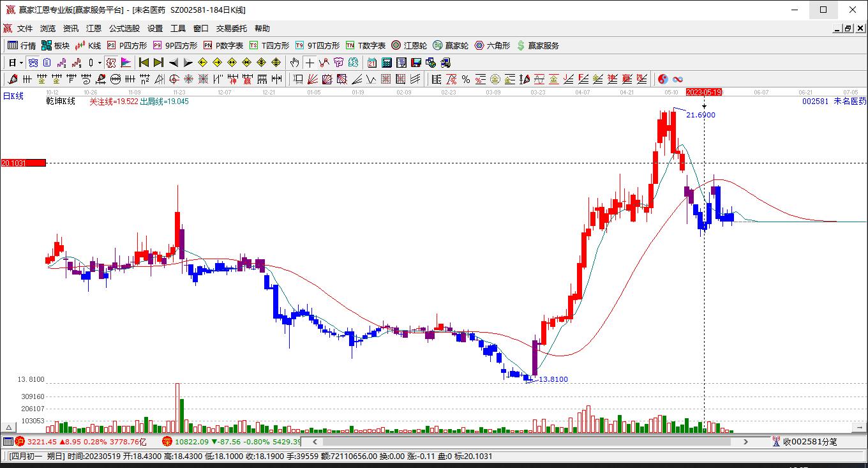Expand the 日 period dropdown arrow
Image resolution: width=868 pixels, height=468 pixels.
click(21, 63)
